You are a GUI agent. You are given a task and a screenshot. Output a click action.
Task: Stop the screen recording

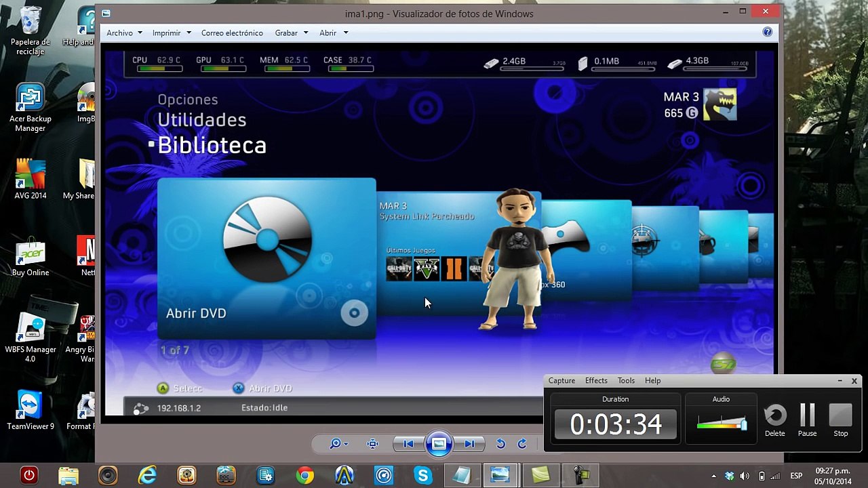[x=840, y=421]
